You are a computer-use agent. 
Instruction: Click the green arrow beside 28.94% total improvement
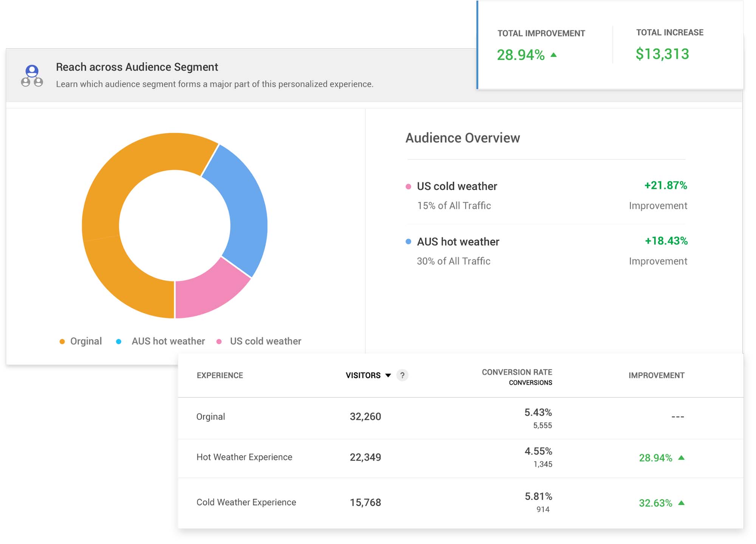(554, 55)
